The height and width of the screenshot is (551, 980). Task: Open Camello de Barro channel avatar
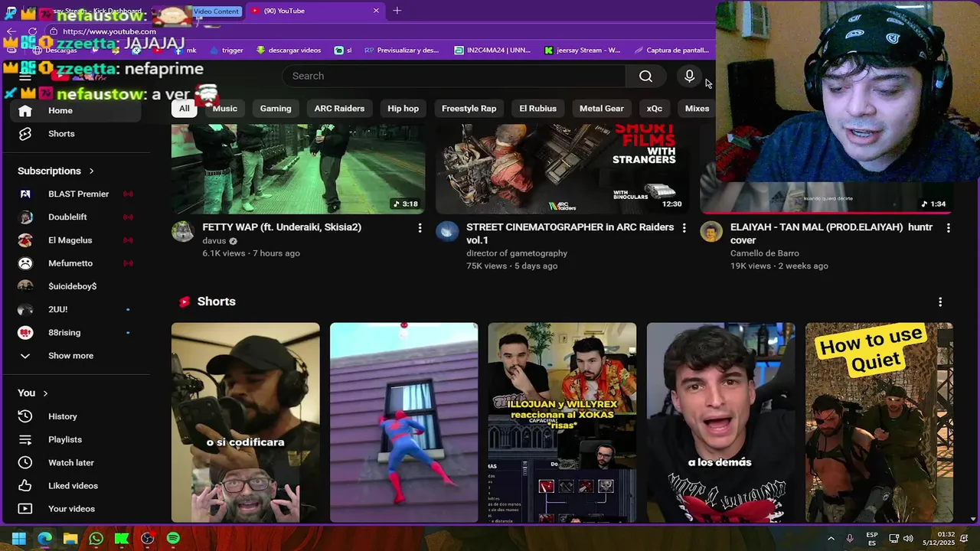(711, 231)
